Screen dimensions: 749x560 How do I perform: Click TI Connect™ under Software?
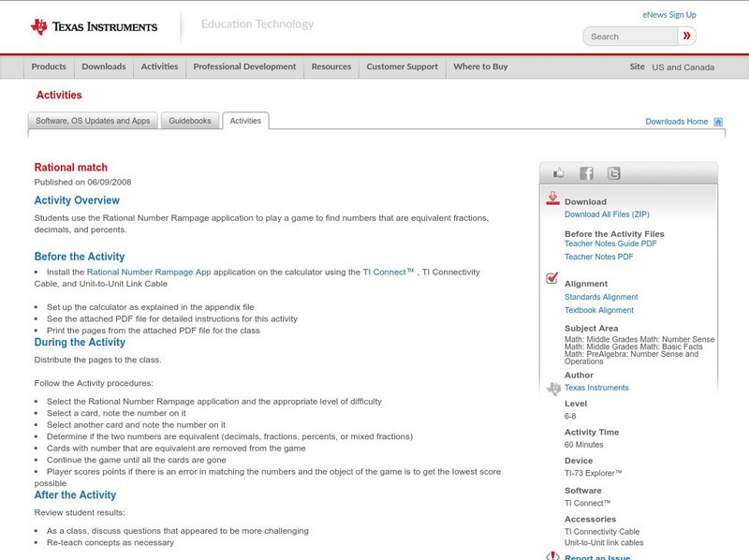coord(588,503)
